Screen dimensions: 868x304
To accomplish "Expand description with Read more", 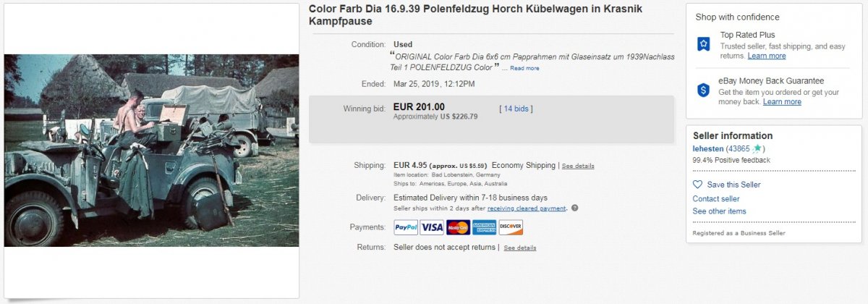I will tap(524, 68).
